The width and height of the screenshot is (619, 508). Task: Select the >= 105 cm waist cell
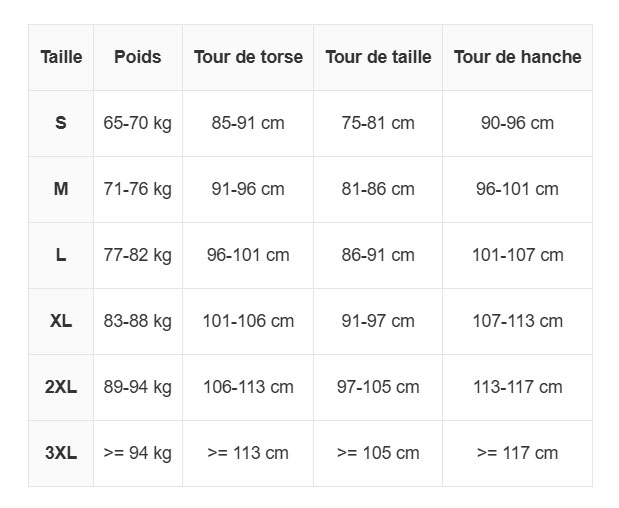378,453
